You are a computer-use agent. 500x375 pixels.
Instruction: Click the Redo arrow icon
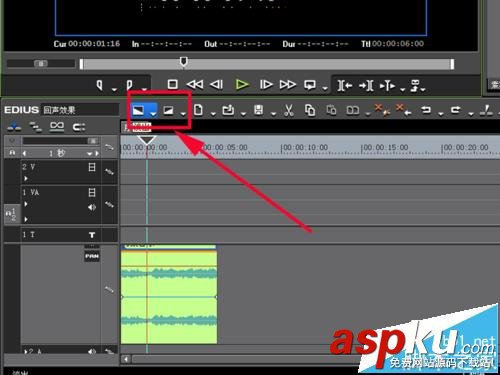pos(456,110)
